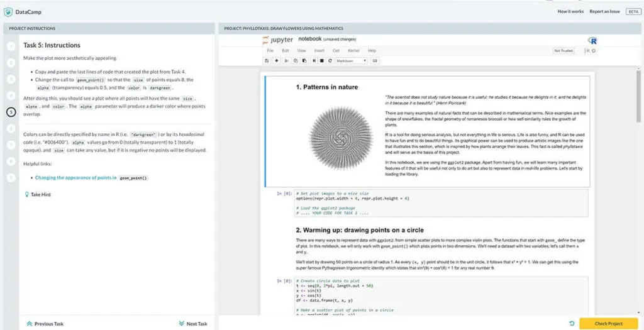Screen dimensions: 644x330
Task: Open the Jupyter Cell menu
Action: click(x=336, y=50)
